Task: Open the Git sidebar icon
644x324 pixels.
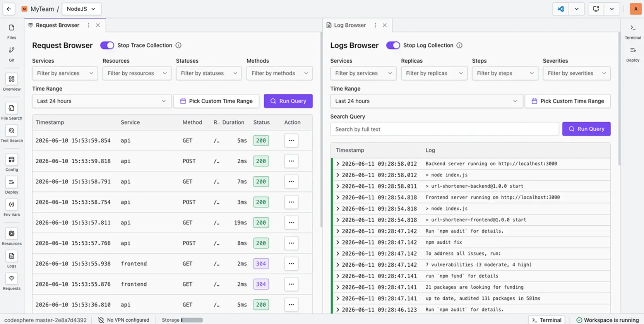Action: point(12,54)
